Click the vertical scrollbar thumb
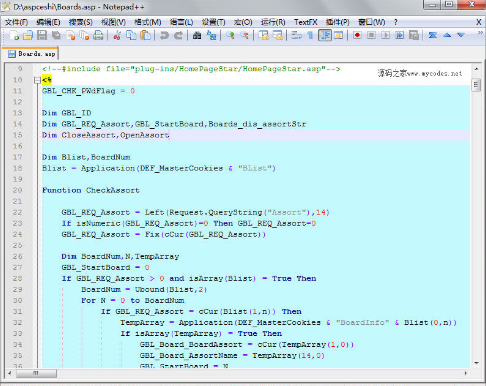 click(x=476, y=85)
